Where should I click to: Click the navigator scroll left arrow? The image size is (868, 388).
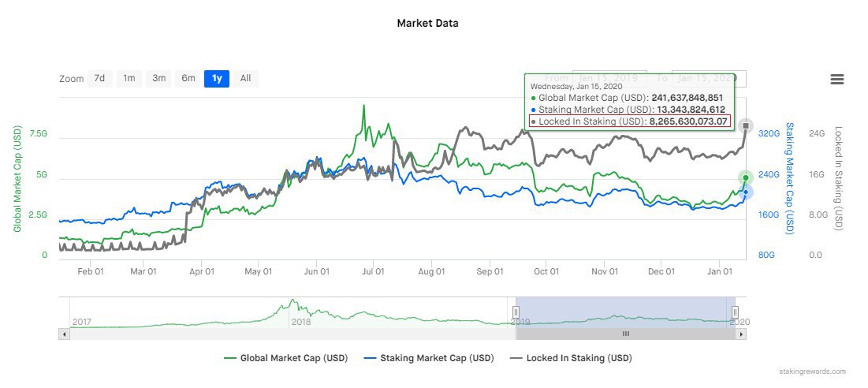[64, 334]
